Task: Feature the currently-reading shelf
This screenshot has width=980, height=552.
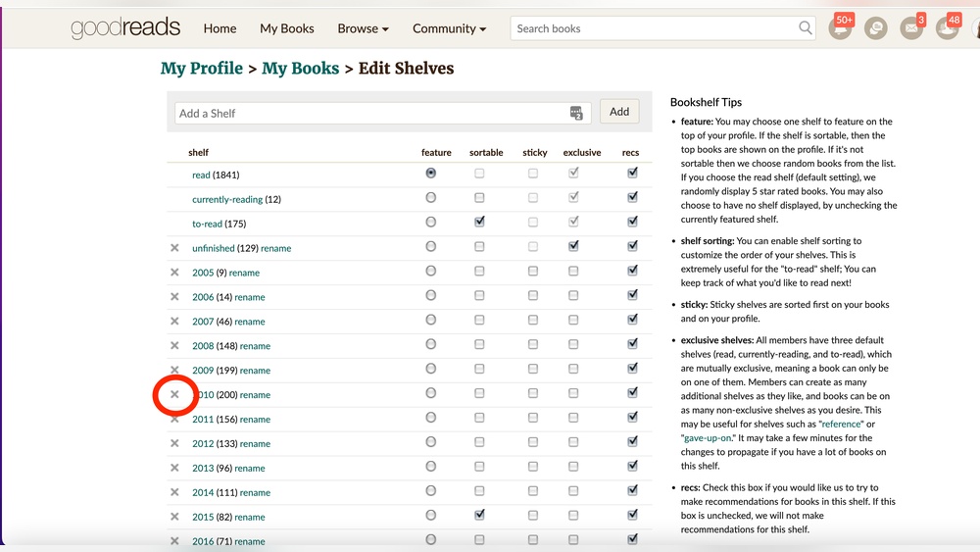Action: pyautogui.click(x=430, y=197)
